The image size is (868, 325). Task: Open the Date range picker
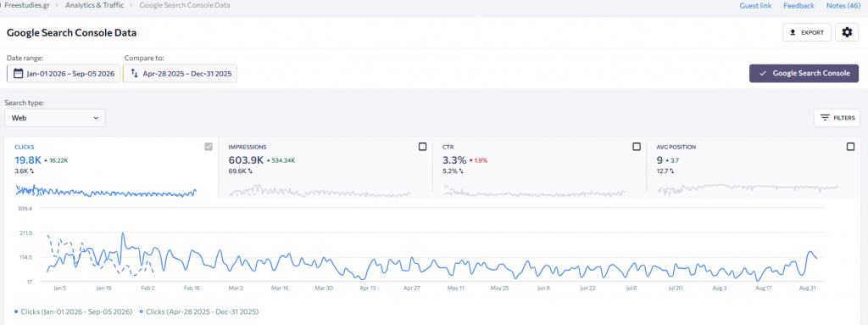(63, 73)
